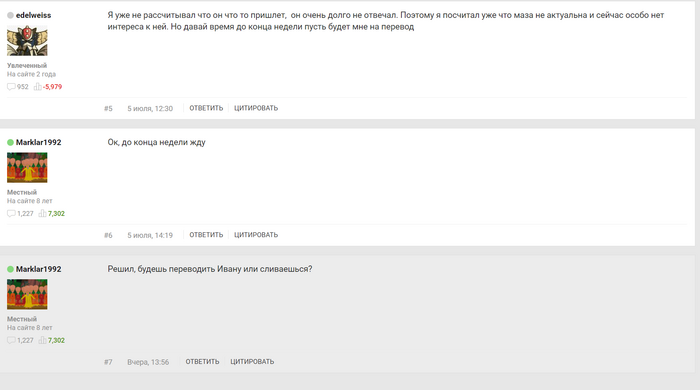The width and height of the screenshot is (700, 390).
Task: Click Marklar1992 avatar in post #6
Action: pos(27,168)
